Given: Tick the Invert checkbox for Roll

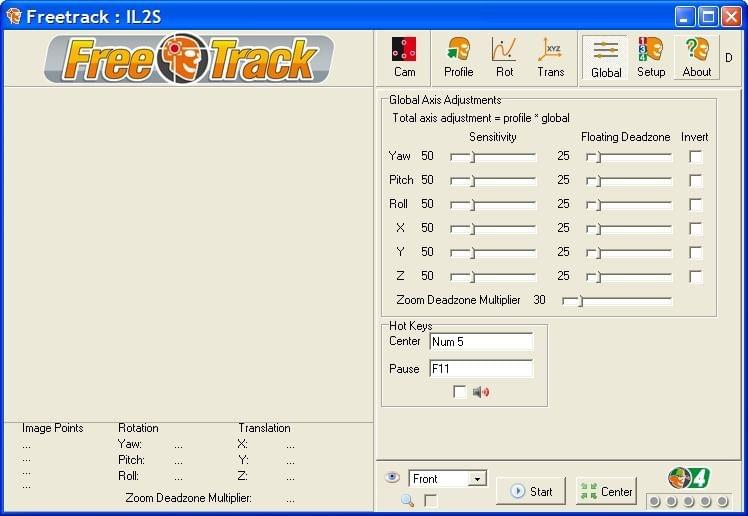Looking at the screenshot, I should (x=696, y=205).
